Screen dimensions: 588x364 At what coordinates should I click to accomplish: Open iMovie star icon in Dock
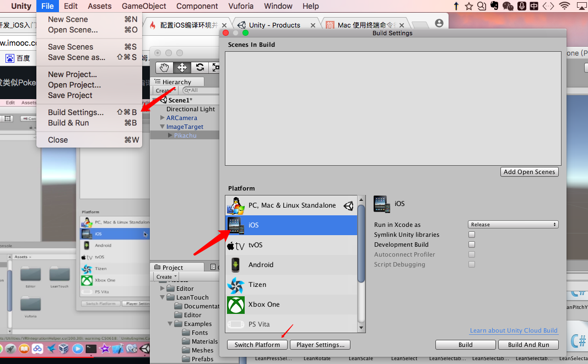click(105, 349)
